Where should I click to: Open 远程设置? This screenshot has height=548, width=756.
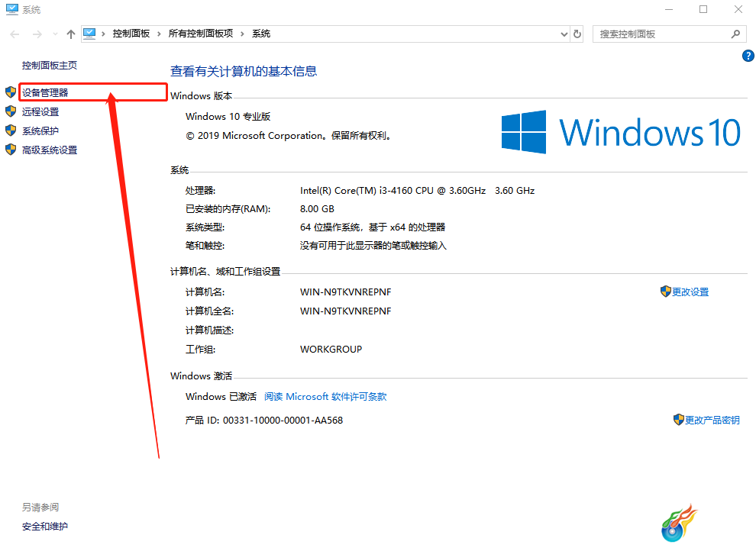[x=40, y=112]
